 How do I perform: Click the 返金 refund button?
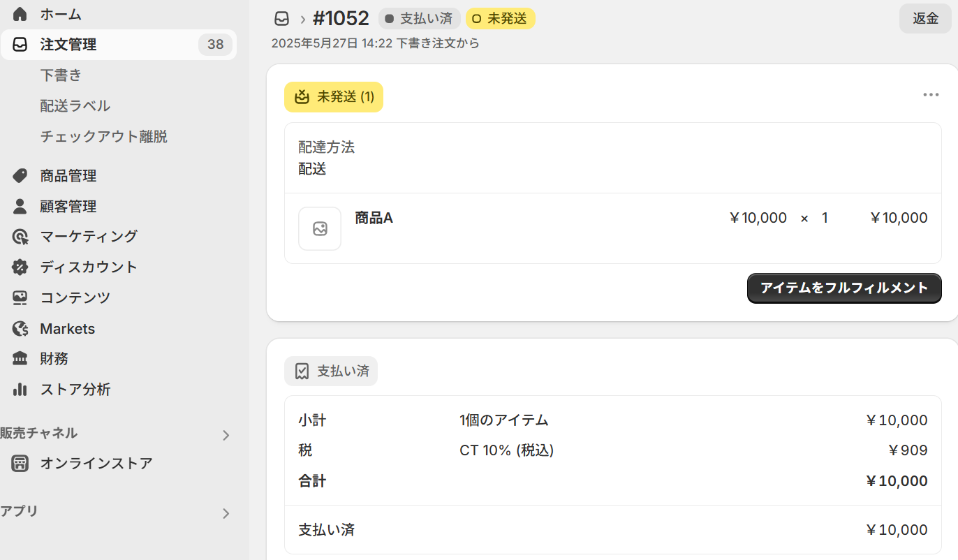(x=925, y=19)
